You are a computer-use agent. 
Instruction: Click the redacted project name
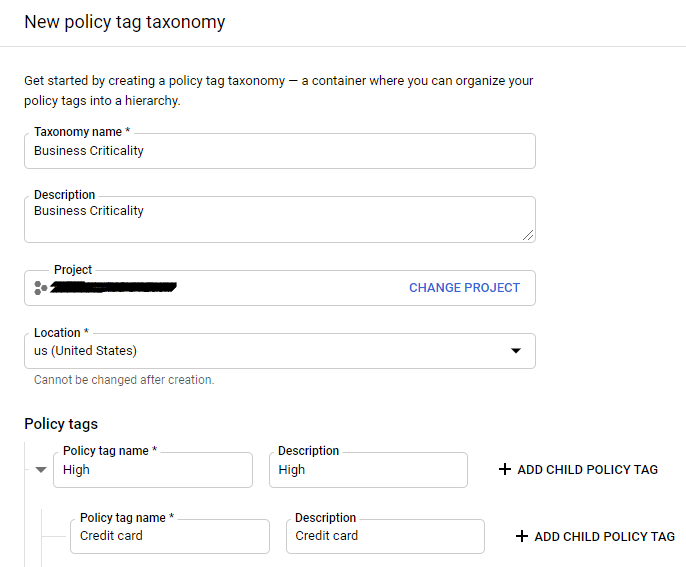[x=114, y=288]
